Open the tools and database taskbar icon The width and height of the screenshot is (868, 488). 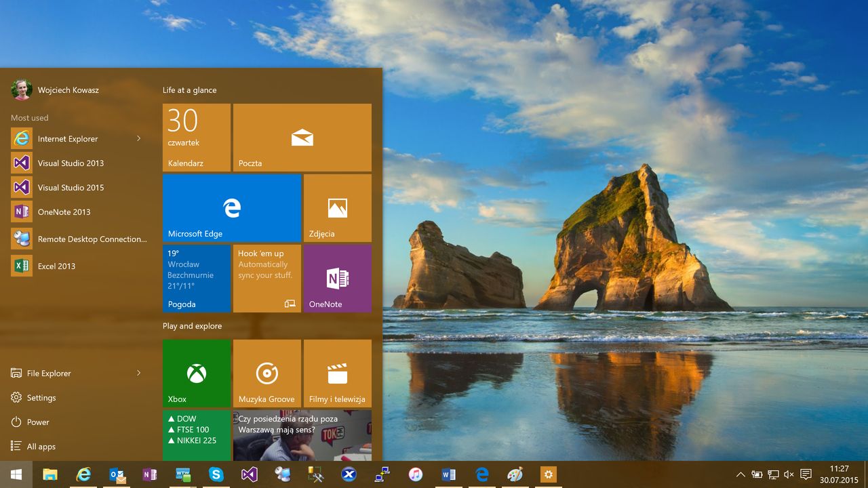coord(315,474)
